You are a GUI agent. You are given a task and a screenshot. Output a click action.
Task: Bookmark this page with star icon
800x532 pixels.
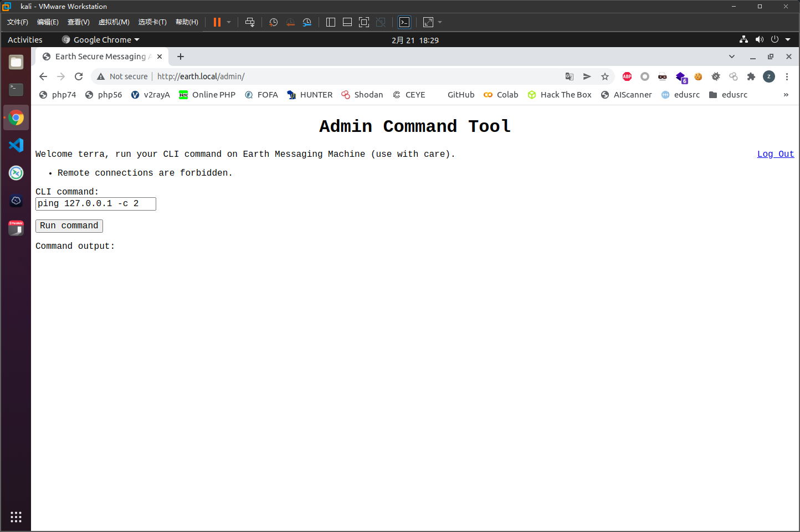coord(605,76)
